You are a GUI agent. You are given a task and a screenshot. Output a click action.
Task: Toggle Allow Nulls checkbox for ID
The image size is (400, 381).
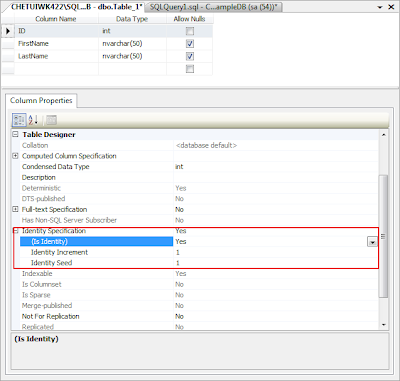point(190,31)
